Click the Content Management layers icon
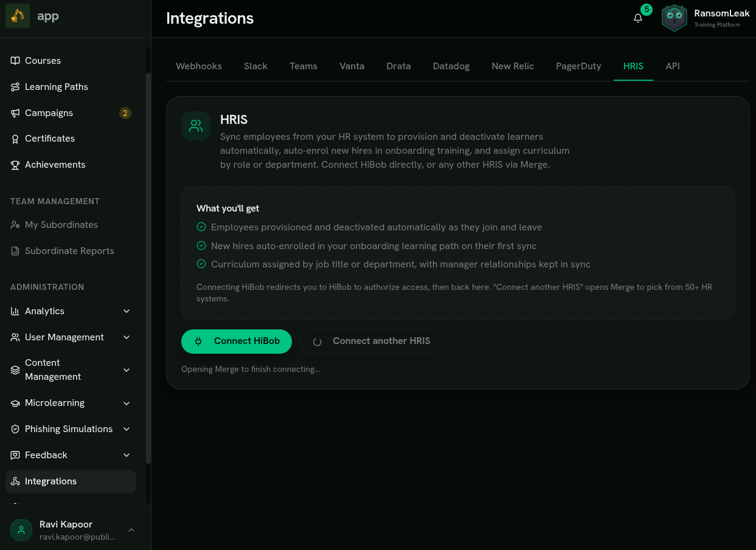 (15, 370)
